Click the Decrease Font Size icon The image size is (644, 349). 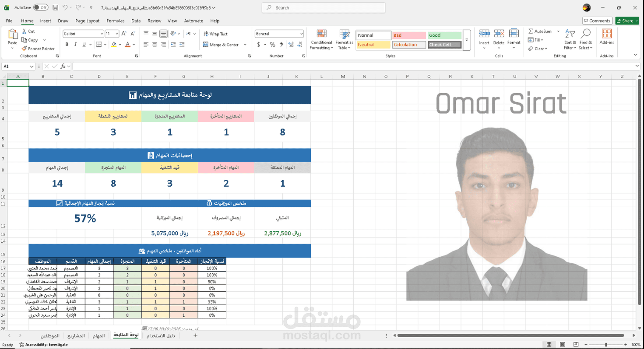133,34
